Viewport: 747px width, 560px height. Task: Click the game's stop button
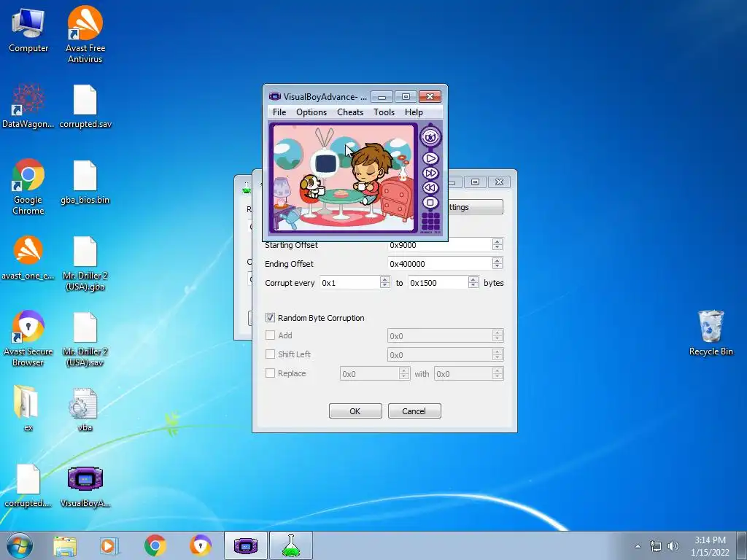[430, 203]
